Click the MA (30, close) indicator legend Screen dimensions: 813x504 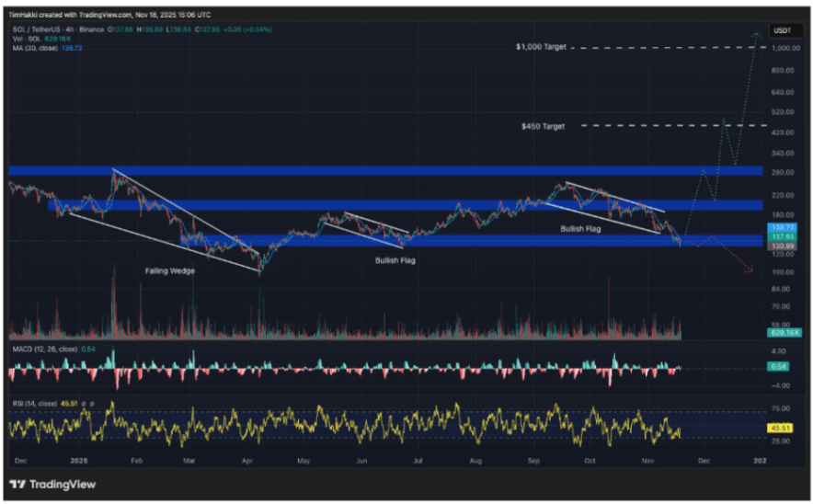click(x=35, y=48)
